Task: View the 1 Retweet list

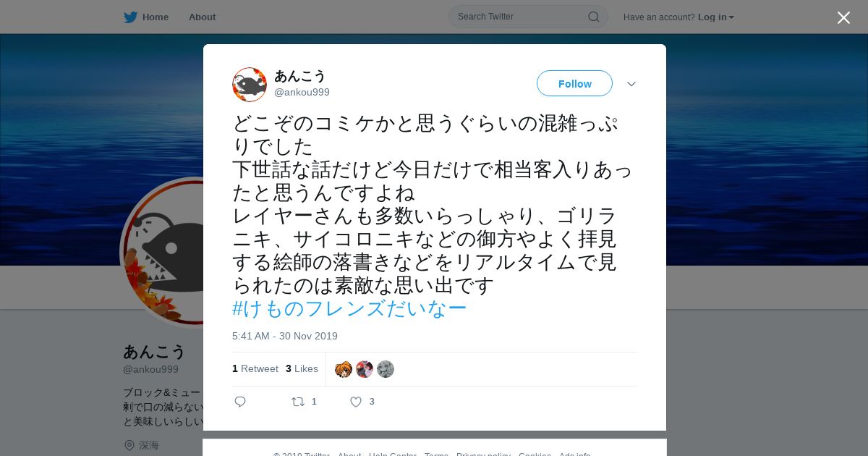Action: [255, 368]
